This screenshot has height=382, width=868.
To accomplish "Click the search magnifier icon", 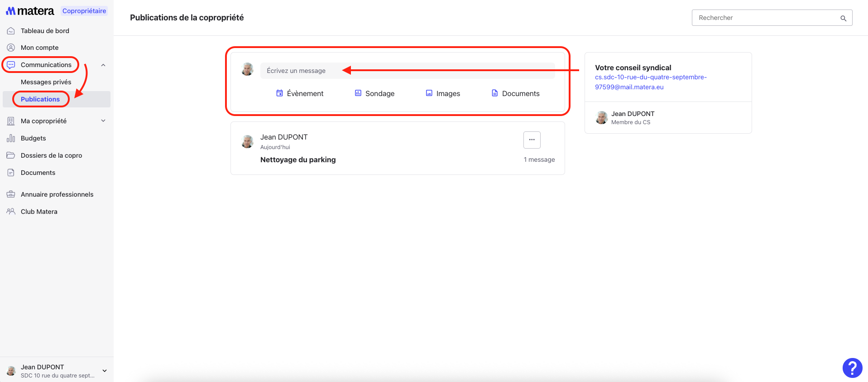I will (843, 18).
